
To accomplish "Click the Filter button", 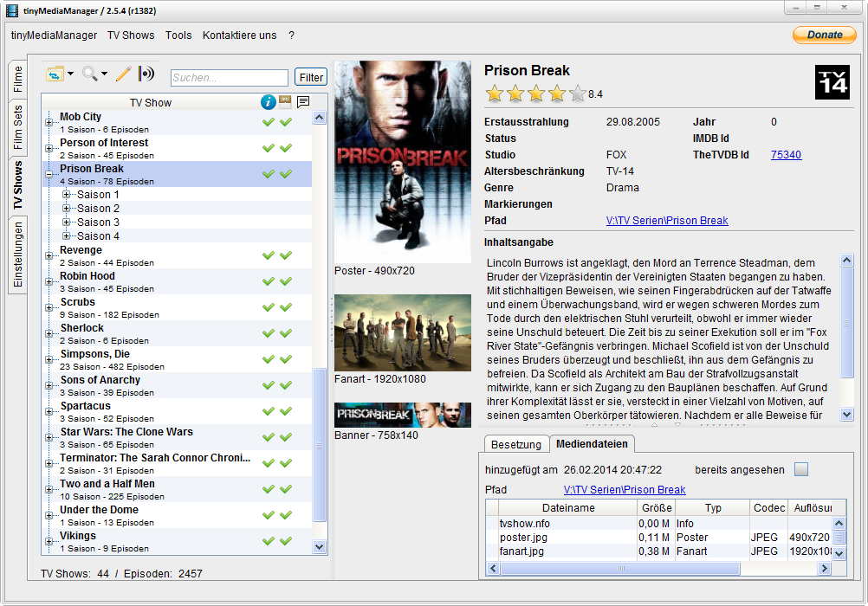I will (311, 77).
